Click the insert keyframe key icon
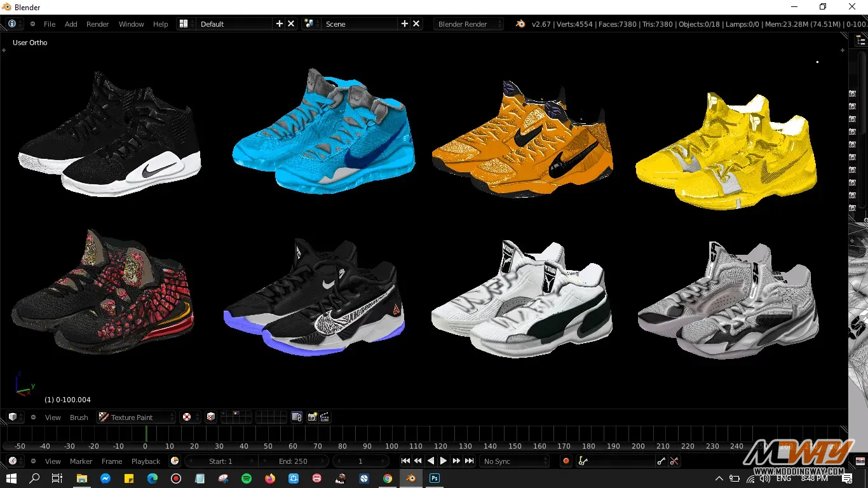 (661, 461)
